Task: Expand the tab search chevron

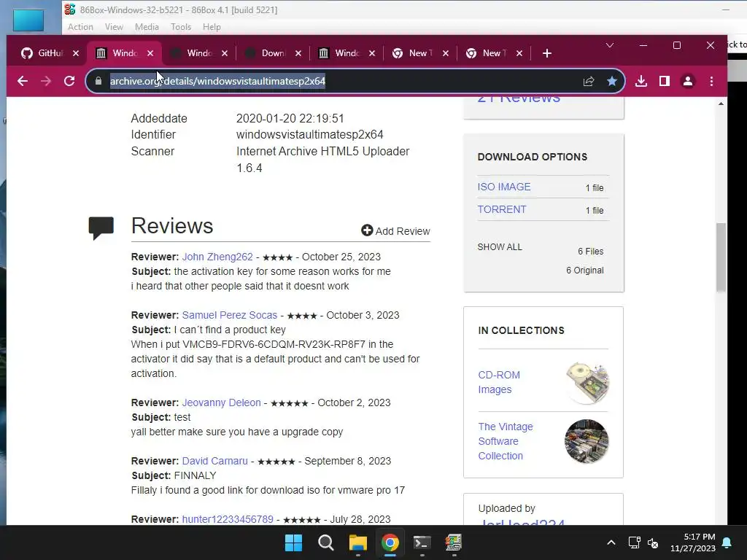Action: 609,45
